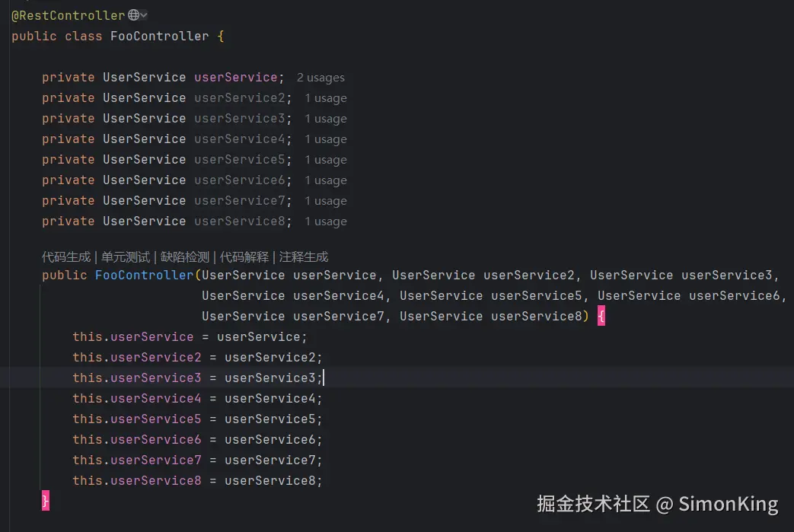Click the 代码生成 code lens action
The width and height of the screenshot is (794, 532).
[x=66, y=257]
